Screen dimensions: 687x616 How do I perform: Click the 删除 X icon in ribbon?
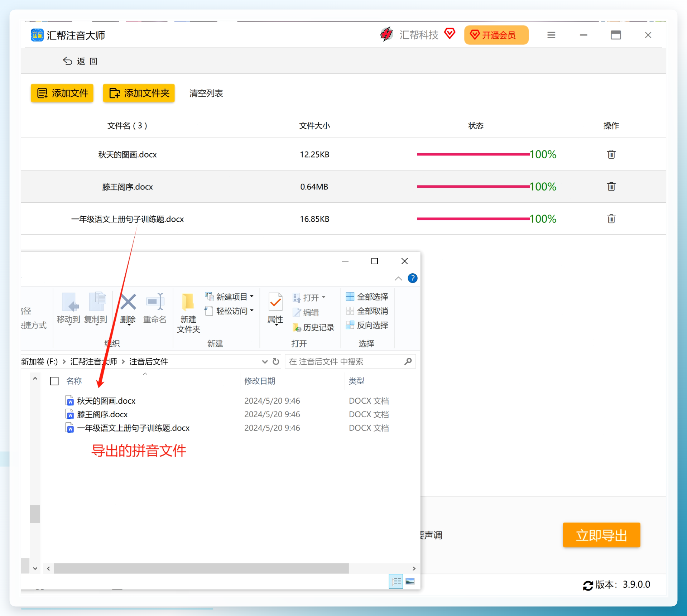[x=128, y=302]
